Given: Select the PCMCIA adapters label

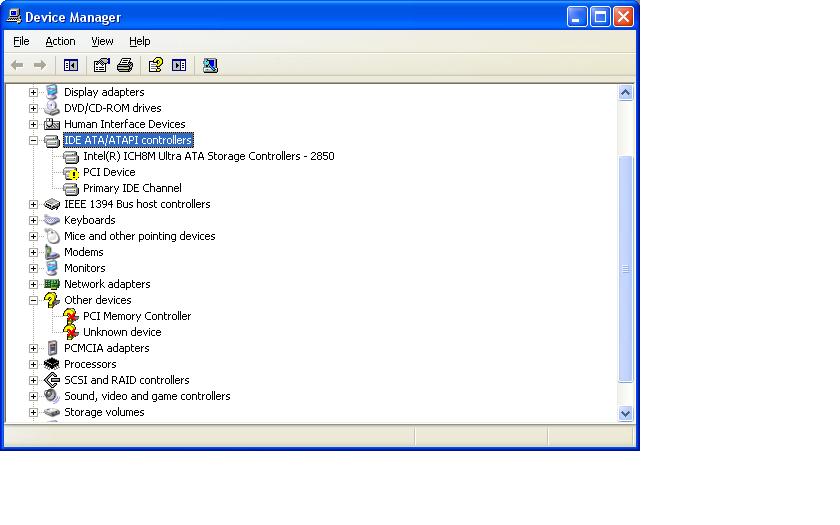Looking at the screenshot, I should tap(107, 348).
